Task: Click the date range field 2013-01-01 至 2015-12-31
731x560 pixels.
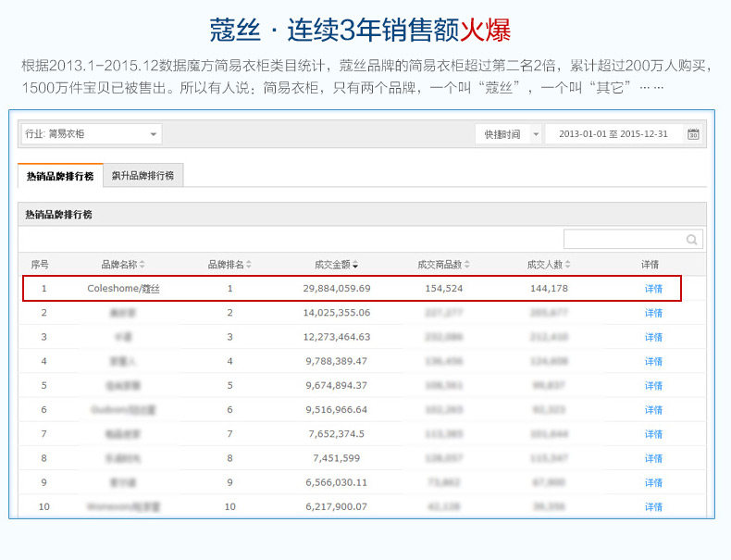Action: 613,134
